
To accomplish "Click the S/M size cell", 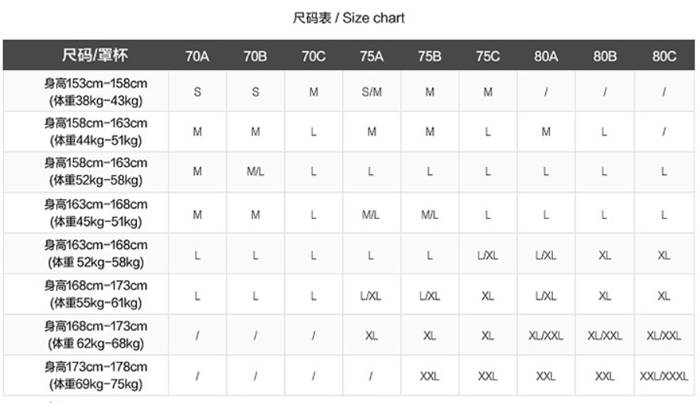I will pyautogui.click(x=371, y=91).
